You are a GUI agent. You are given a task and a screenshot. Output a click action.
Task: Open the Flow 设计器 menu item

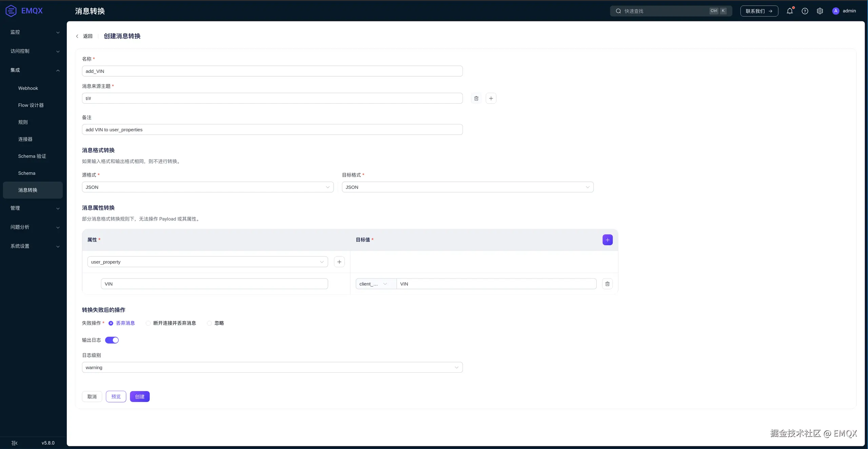click(x=31, y=105)
